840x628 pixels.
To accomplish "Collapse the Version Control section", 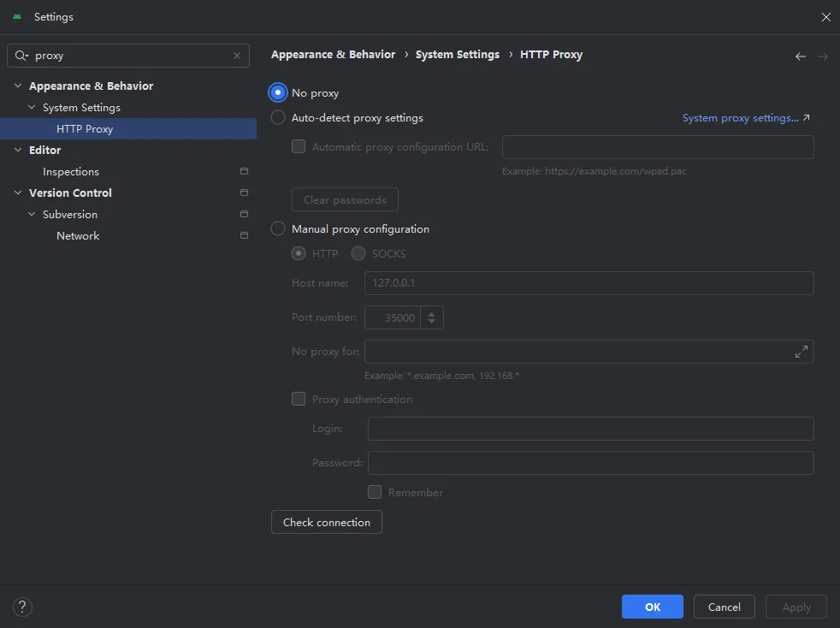I will pos(18,193).
